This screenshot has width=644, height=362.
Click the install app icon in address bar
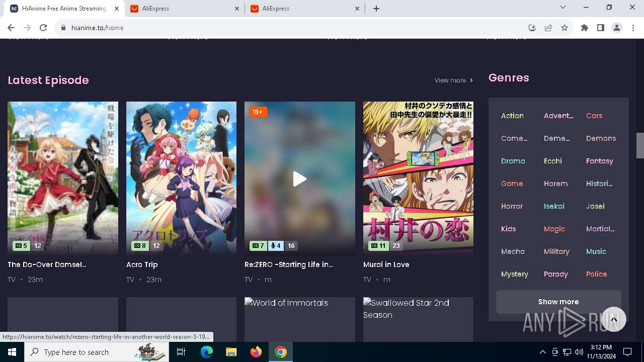pyautogui.click(x=532, y=28)
